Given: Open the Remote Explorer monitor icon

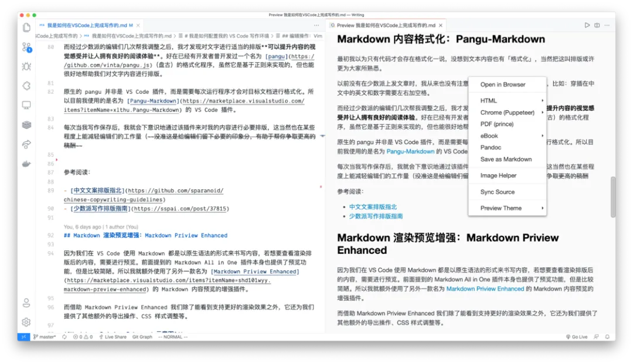Looking at the screenshot, I should coord(26,105).
